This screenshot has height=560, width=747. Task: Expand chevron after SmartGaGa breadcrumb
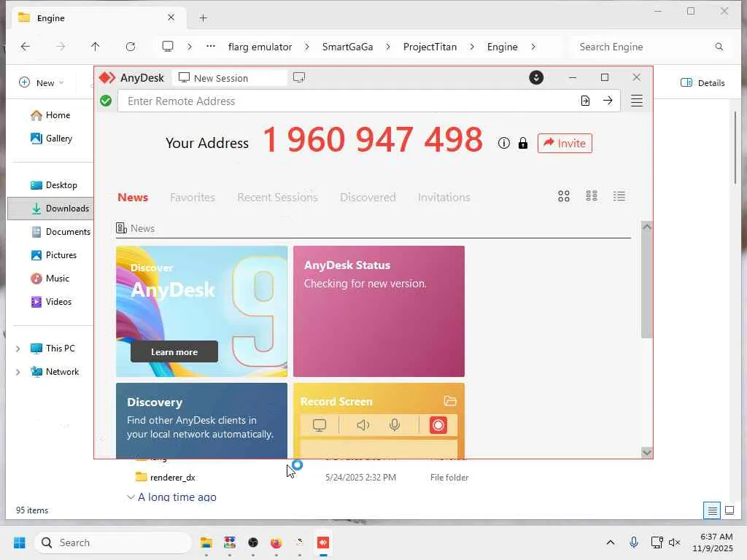point(388,47)
